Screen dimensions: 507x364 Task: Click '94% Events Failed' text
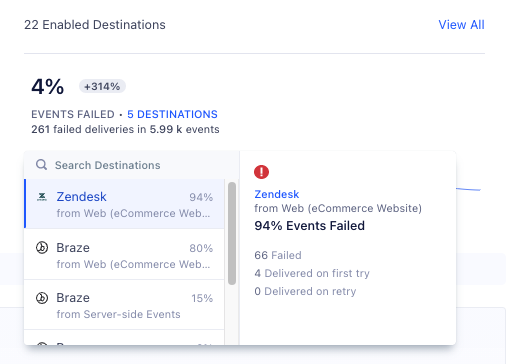point(309,226)
